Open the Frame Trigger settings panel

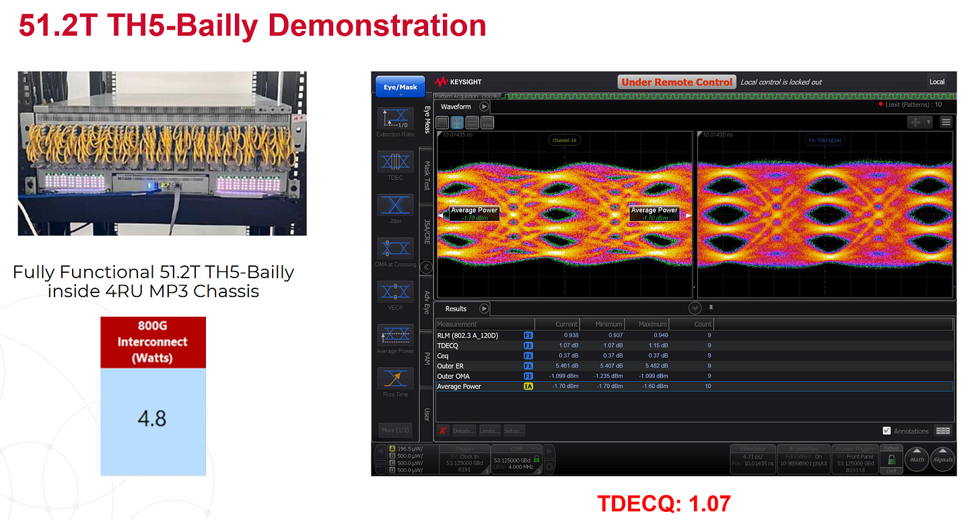(855, 459)
